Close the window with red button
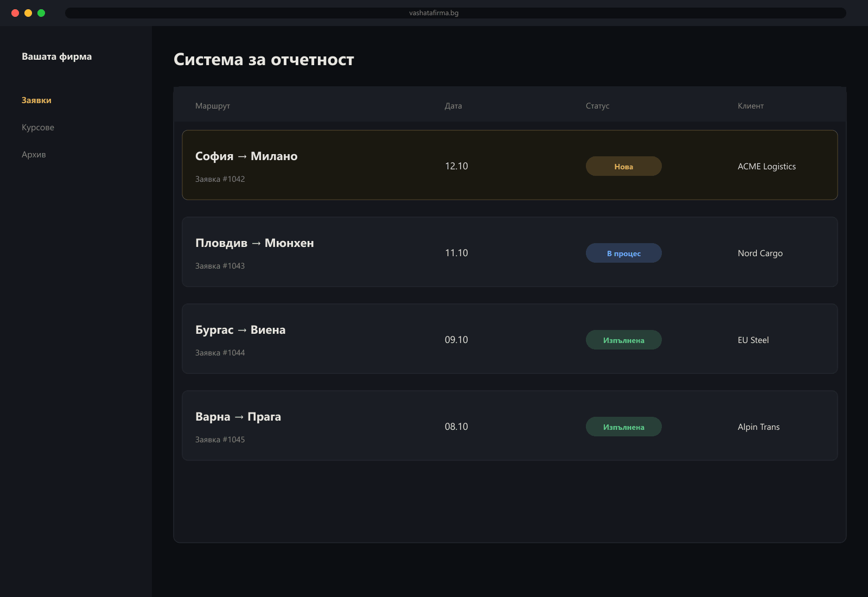Image resolution: width=868 pixels, height=597 pixels. [x=15, y=13]
